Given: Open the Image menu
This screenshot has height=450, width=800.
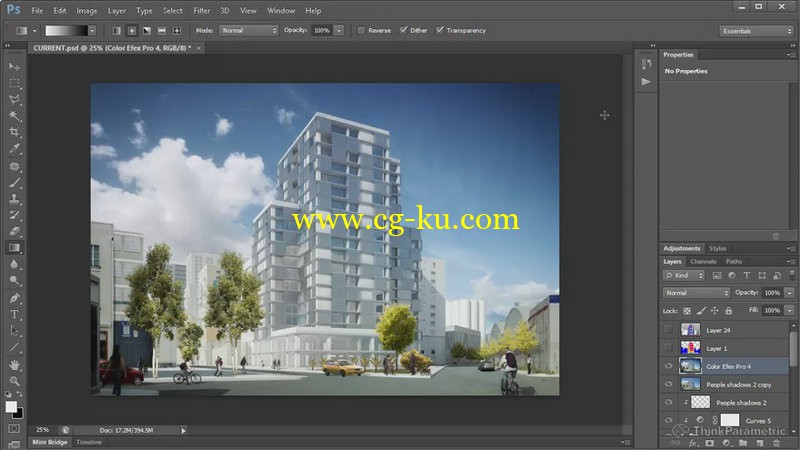Looking at the screenshot, I should tap(87, 10).
